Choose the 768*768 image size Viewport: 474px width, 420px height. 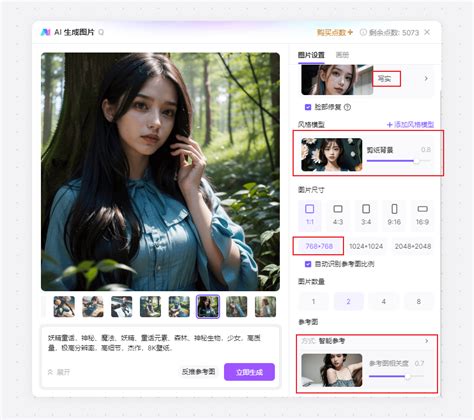click(319, 246)
